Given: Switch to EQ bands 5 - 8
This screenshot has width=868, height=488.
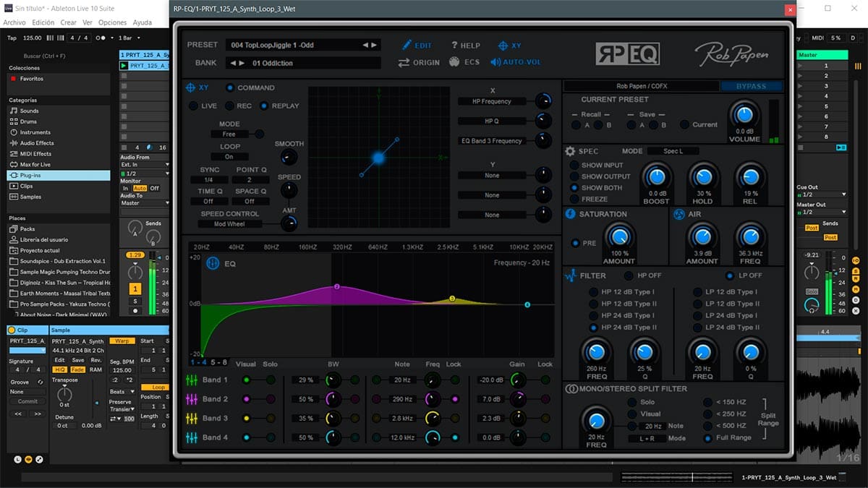Looking at the screenshot, I should pos(219,362).
